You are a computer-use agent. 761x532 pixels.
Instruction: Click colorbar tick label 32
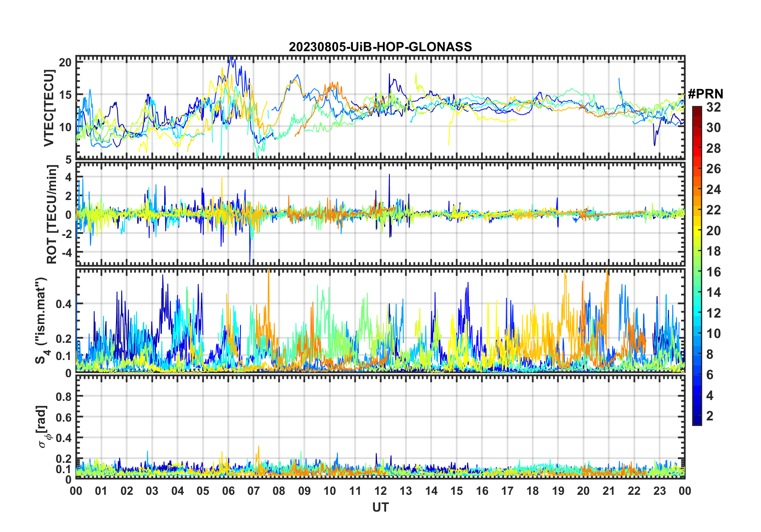pyautogui.click(x=713, y=107)
